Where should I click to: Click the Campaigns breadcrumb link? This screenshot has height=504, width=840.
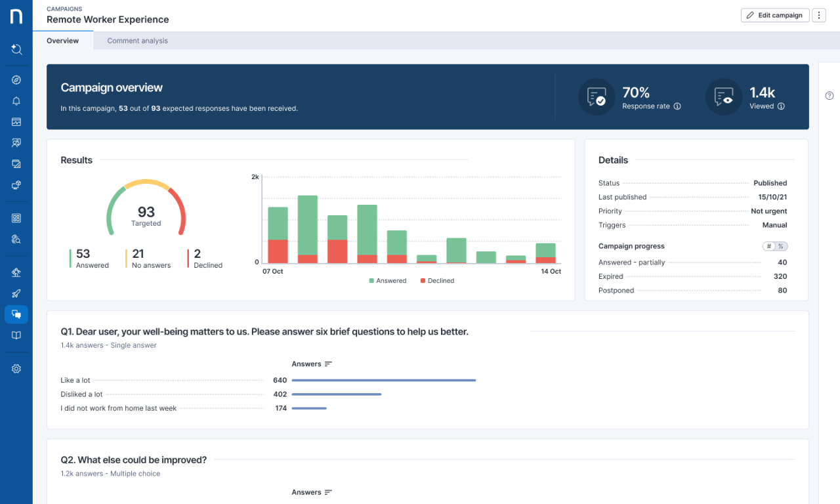[x=64, y=9]
